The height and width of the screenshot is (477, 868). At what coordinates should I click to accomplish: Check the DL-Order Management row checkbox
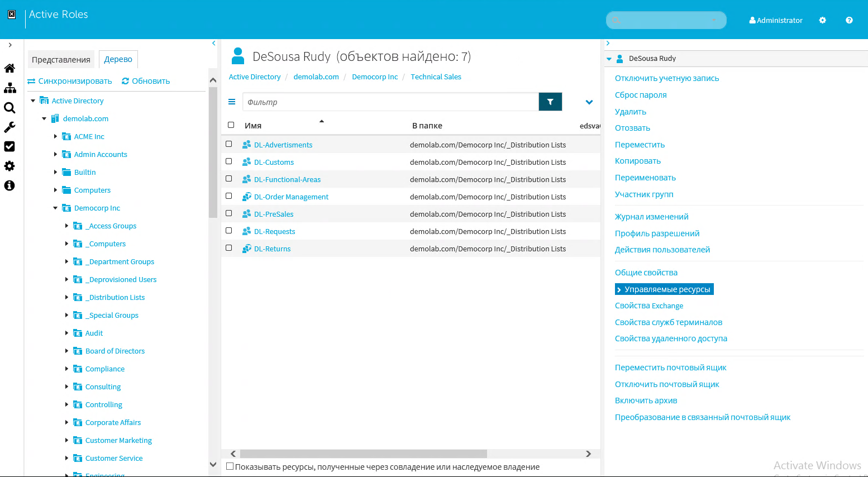[x=228, y=196]
